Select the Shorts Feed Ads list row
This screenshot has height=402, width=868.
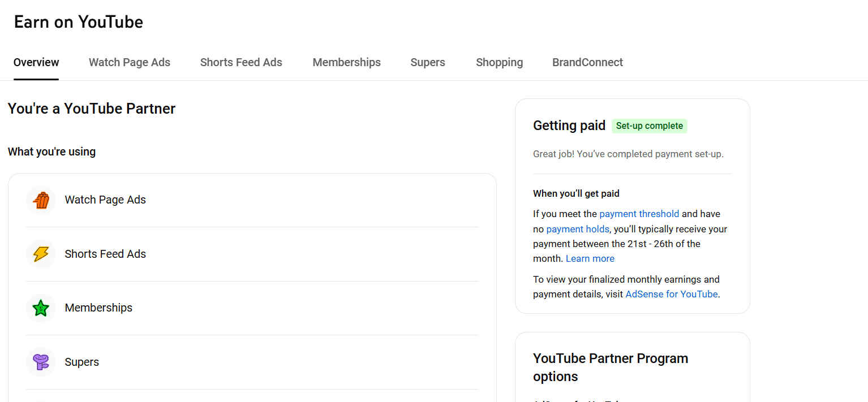point(252,254)
